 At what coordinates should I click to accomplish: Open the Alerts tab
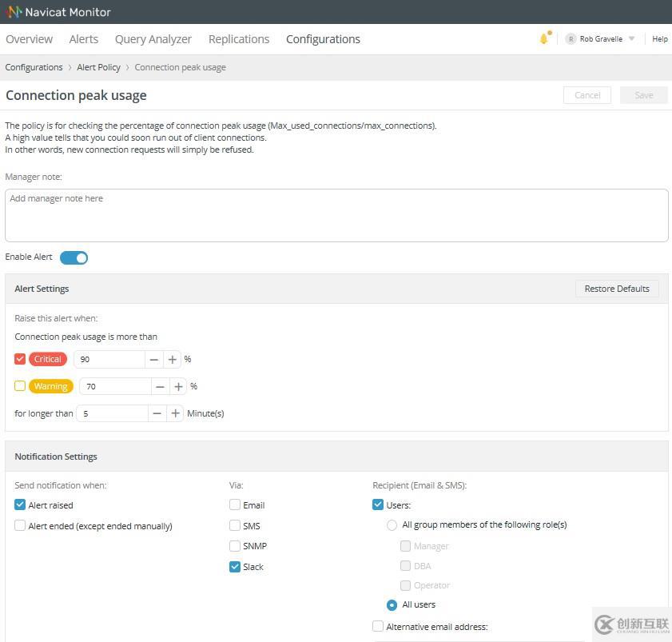(84, 39)
